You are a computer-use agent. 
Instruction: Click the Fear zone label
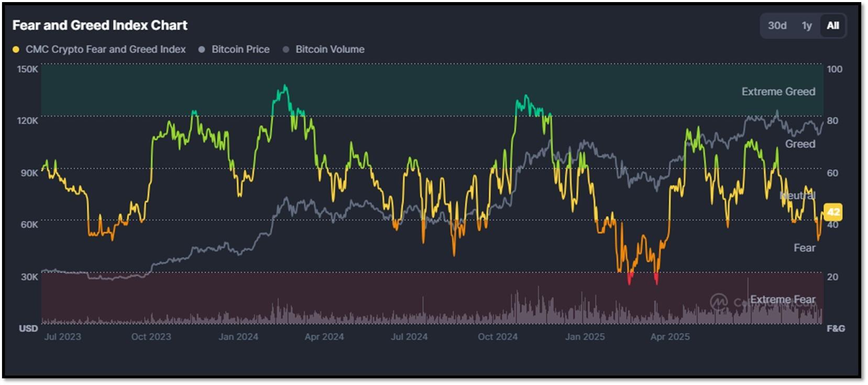tap(805, 248)
